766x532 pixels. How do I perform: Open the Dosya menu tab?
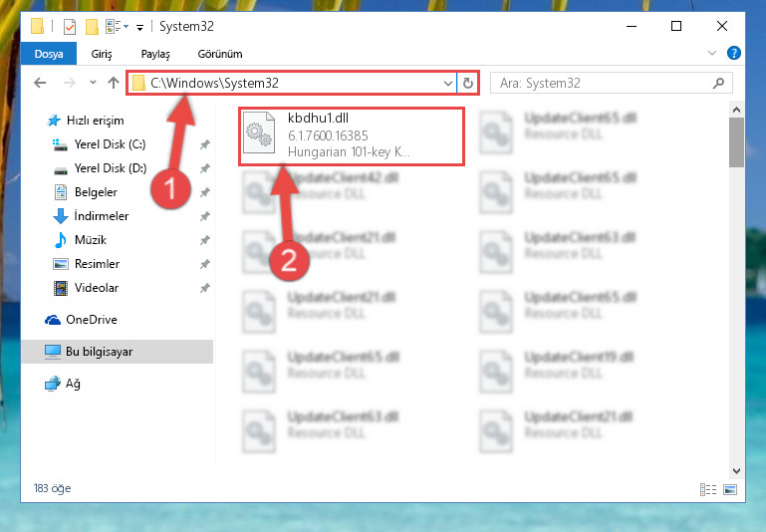pos(49,54)
